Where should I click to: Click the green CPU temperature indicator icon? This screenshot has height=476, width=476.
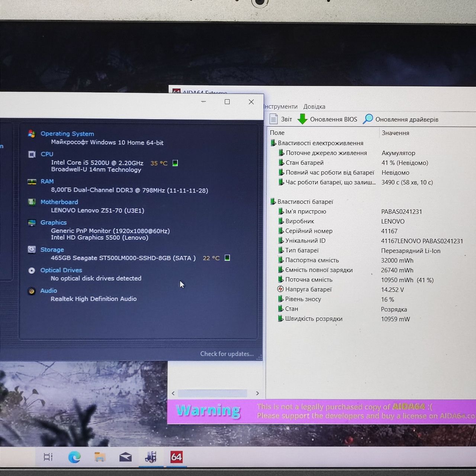tap(175, 163)
